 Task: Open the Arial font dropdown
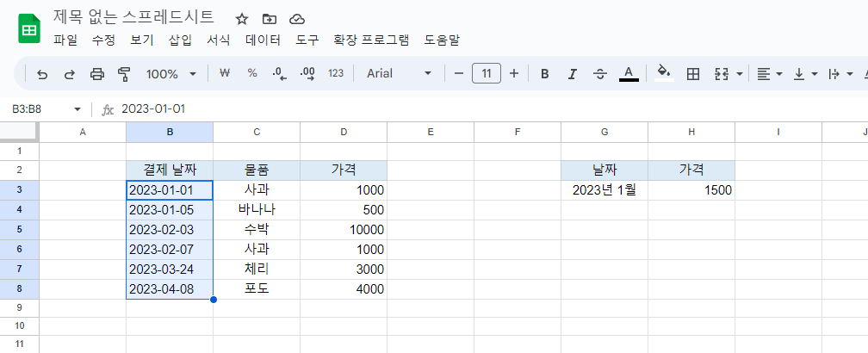(x=399, y=73)
